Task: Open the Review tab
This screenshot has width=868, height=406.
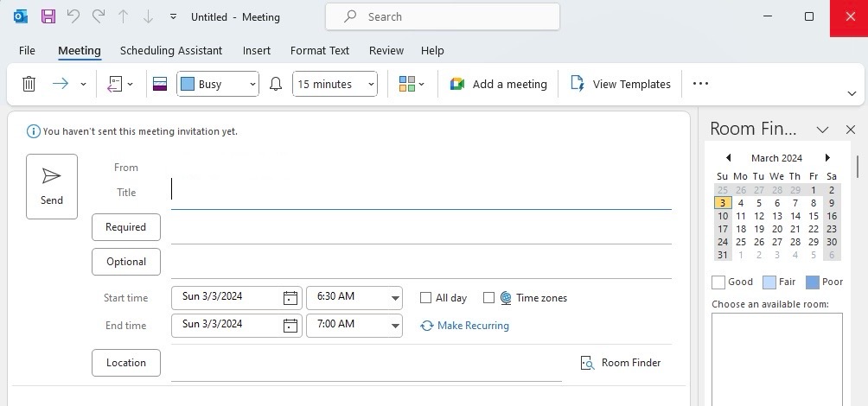Action: point(386,50)
